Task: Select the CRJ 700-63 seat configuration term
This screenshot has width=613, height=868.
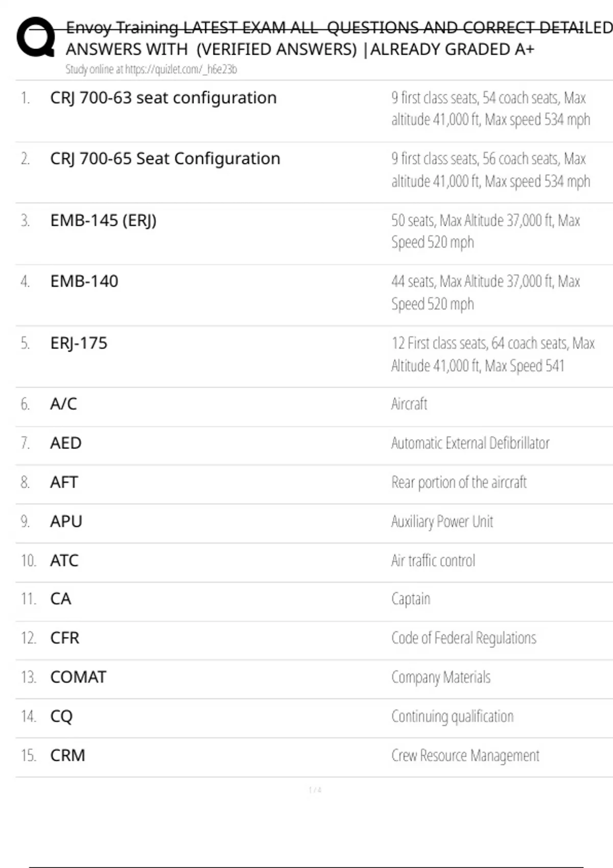Action: point(163,98)
